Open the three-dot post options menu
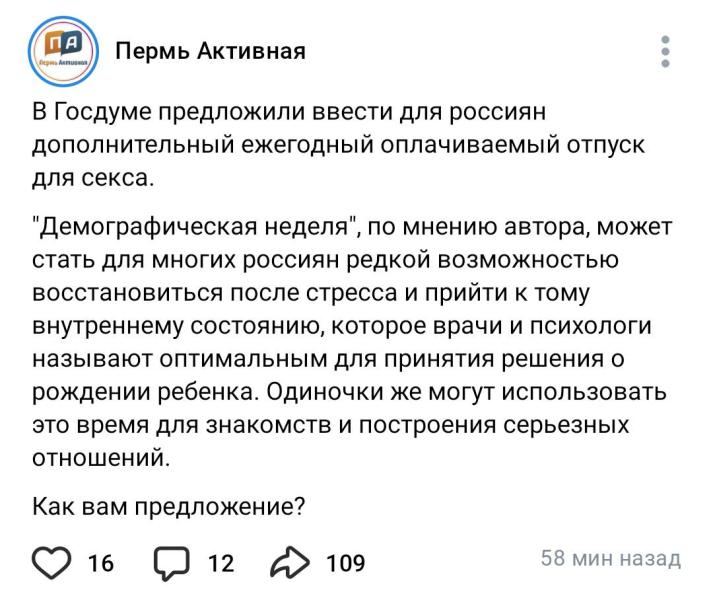This screenshot has height=600, width=712. pos(665,51)
